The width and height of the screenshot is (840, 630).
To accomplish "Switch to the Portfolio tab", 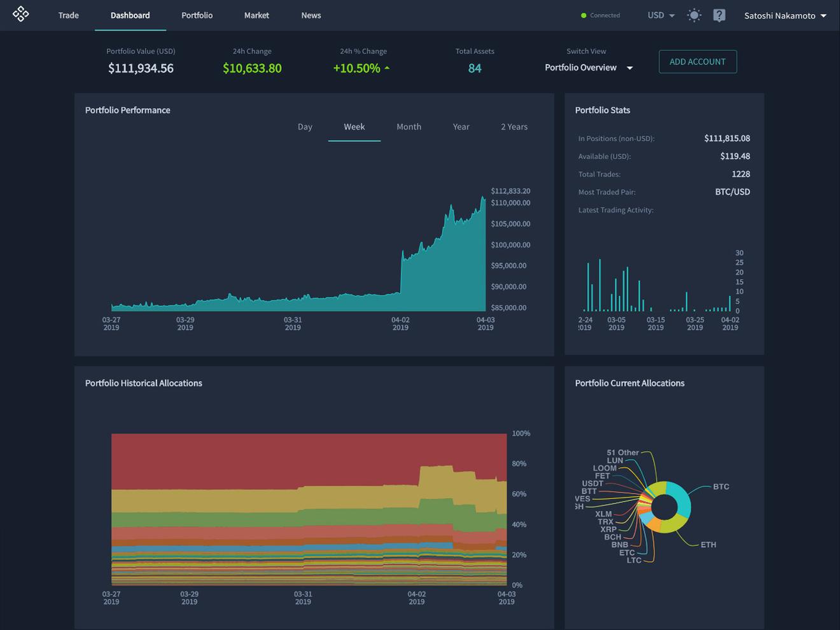I will coord(197,15).
